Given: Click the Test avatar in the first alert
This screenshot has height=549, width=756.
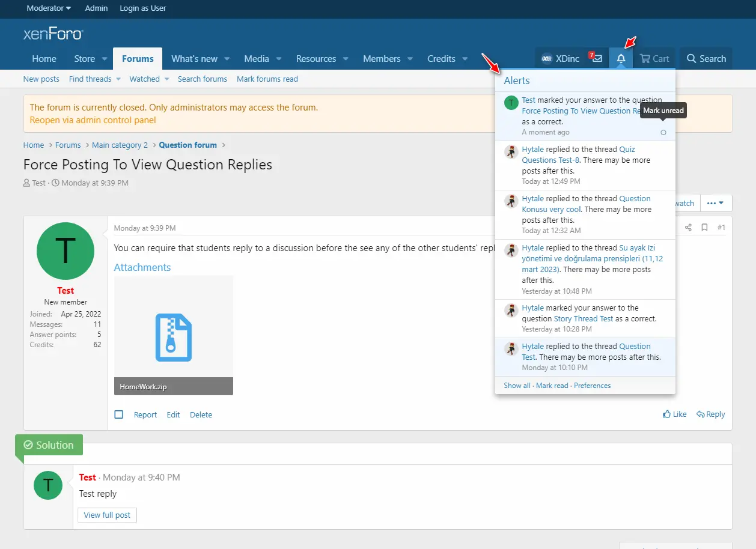Looking at the screenshot, I should (511, 103).
